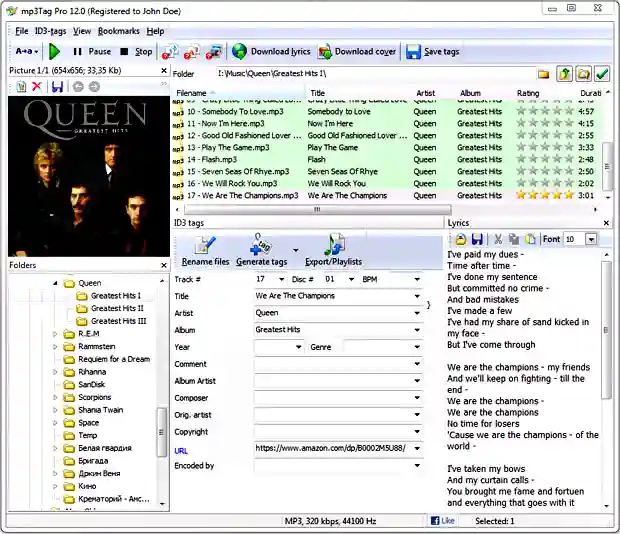The image size is (620, 534).
Task: Save lyrics with the floppy icon
Action: 477,239
